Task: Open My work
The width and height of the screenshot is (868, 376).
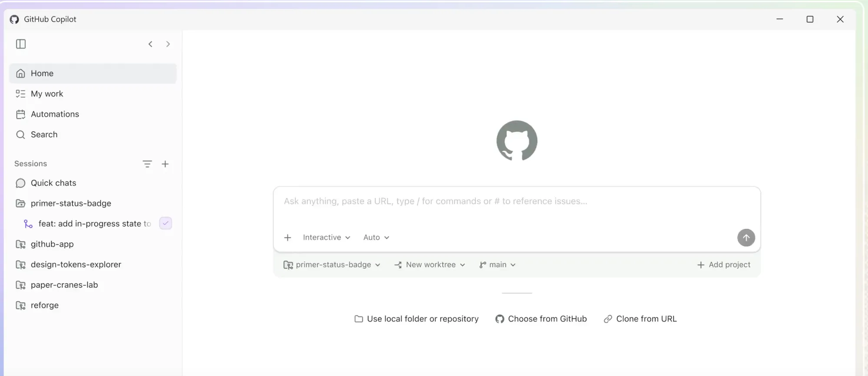Action: pos(93,94)
